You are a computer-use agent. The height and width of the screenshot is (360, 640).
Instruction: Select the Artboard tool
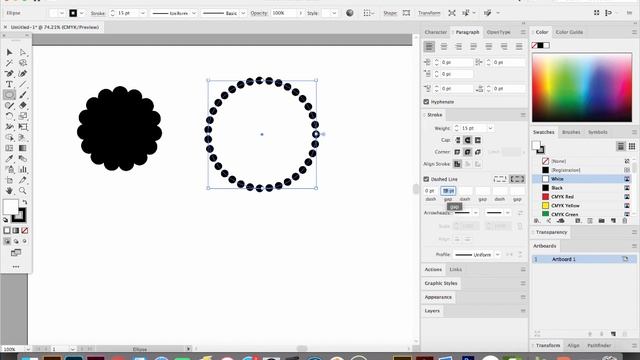[x=9, y=180]
